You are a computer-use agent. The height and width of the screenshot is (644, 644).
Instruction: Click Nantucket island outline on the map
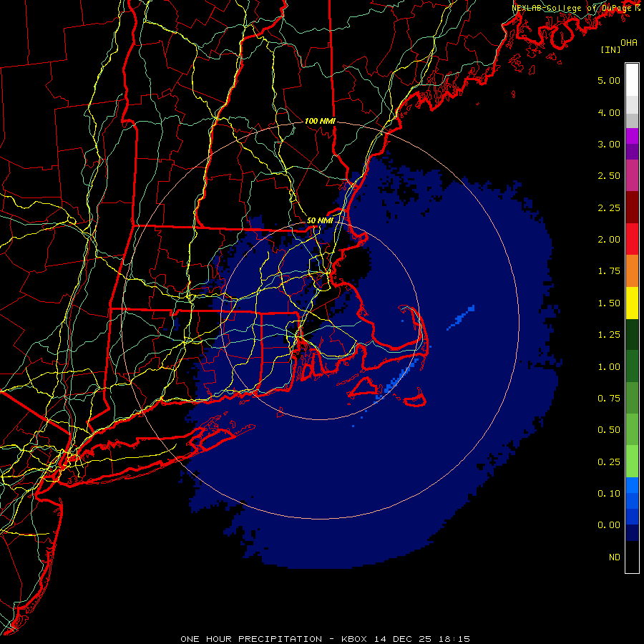click(414, 398)
